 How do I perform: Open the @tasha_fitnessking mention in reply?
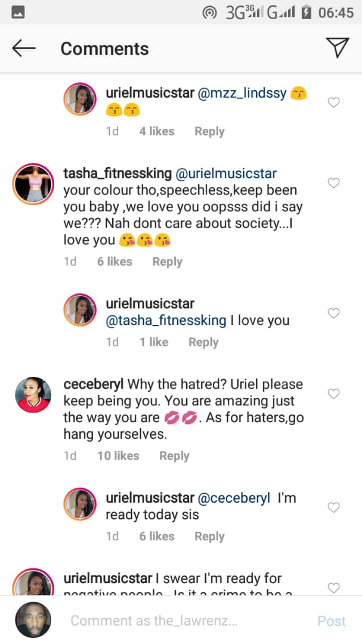[x=166, y=320]
